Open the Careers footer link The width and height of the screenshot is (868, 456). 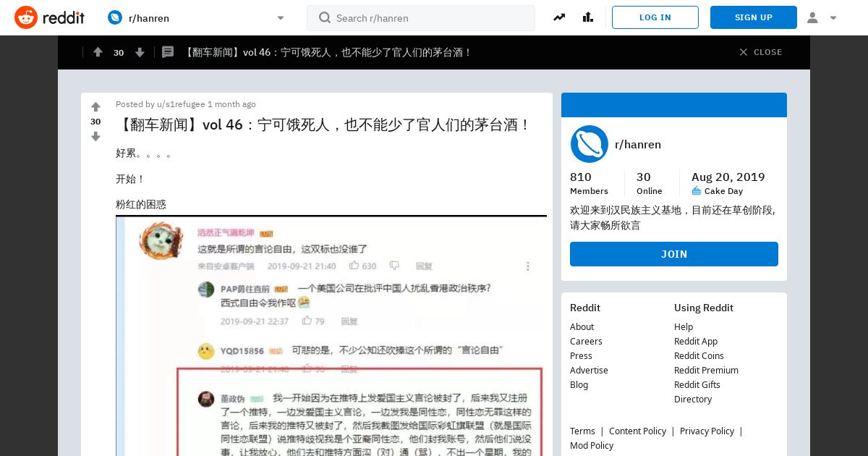(x=586, y=341)
